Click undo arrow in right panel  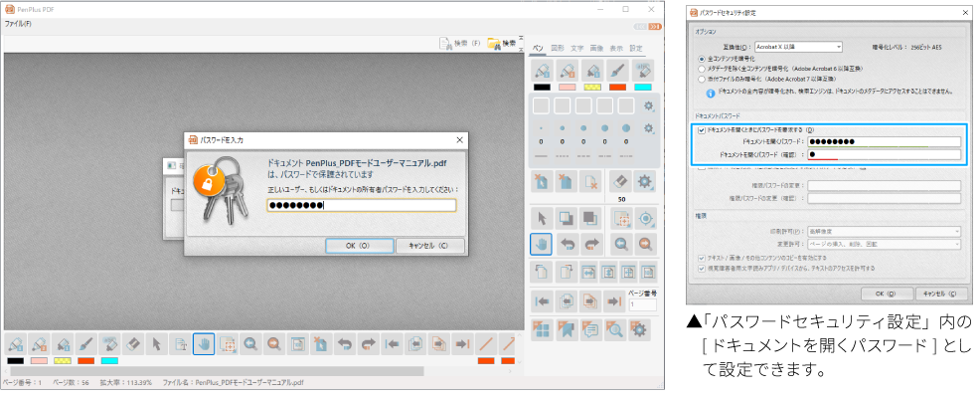click(x=568, y=244)
